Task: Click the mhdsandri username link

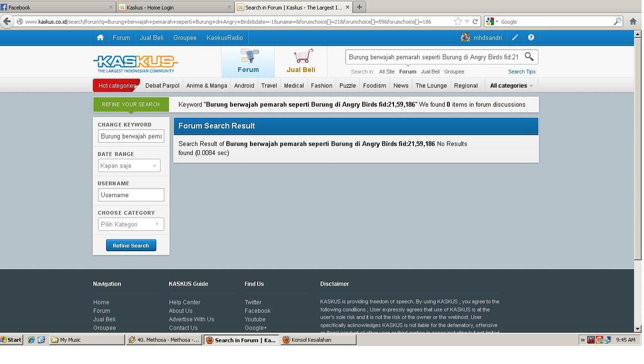Action: 488,38
